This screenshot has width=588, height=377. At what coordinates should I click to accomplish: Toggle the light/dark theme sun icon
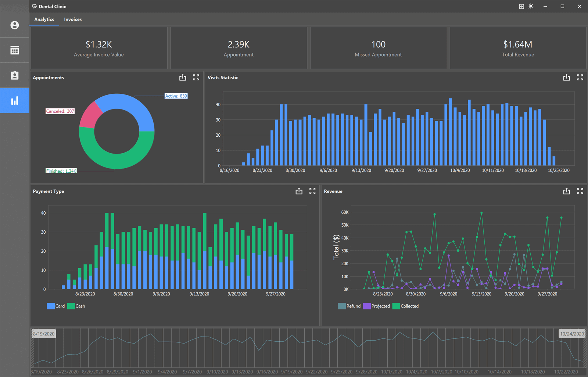pyautogui.click(x=531, y=6)
